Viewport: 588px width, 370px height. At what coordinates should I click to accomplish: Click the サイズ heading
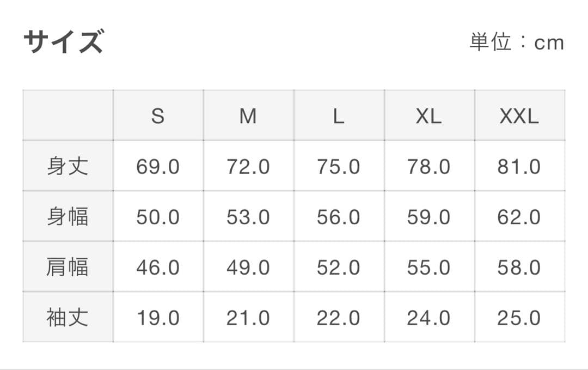(x=63, y=42)
